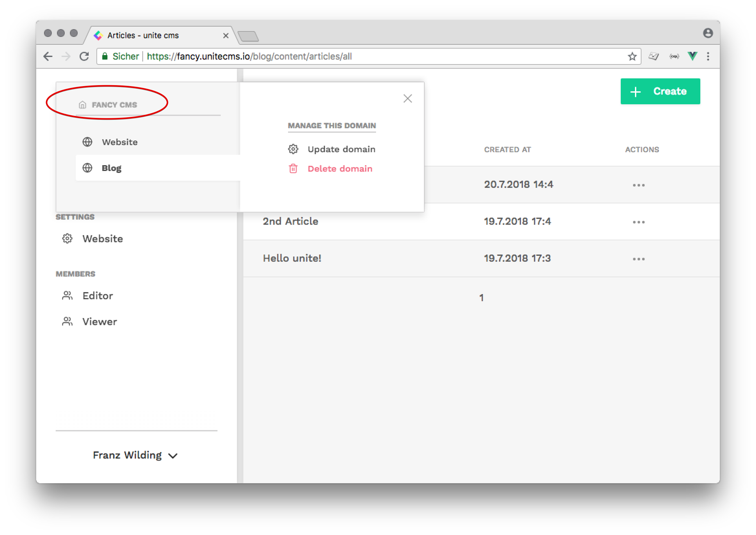Close the Manage this domain popup
Screen dimensions: 756x535
408,98
